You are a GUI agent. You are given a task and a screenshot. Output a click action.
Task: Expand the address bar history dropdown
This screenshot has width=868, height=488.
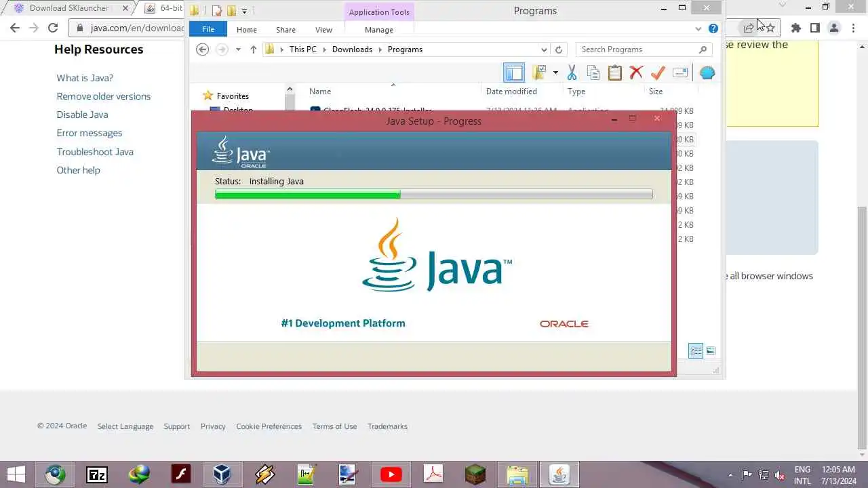544,49
